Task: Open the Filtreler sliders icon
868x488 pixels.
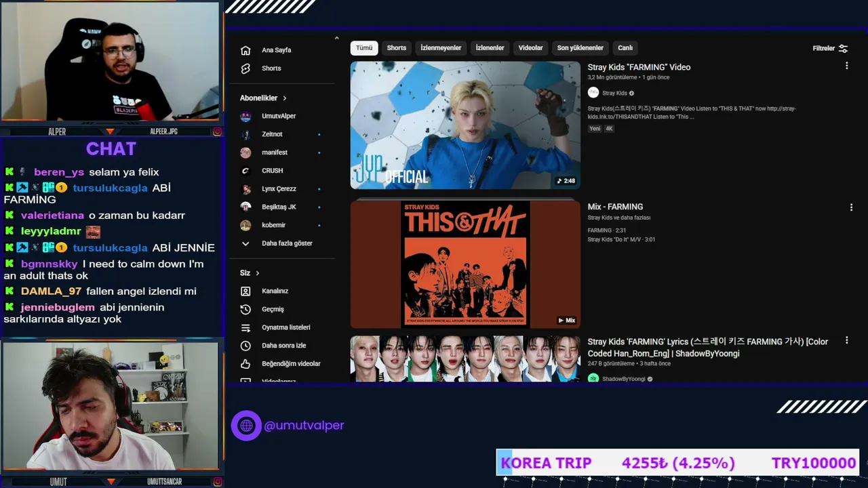Action: point(843,48)
